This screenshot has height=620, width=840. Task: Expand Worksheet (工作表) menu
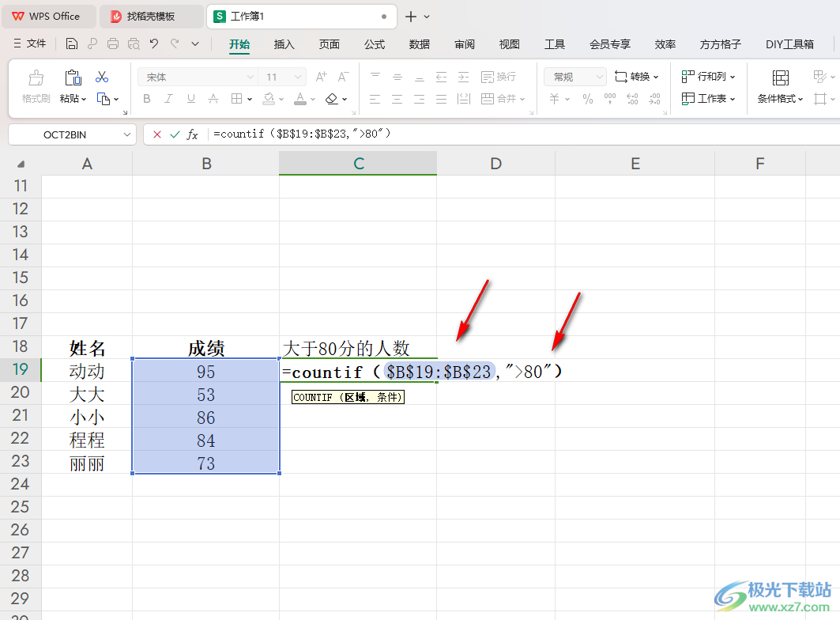click(x=708, y=99)
